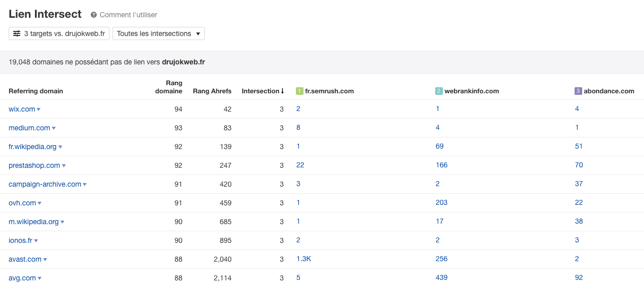Expand the ovh.com dropdown arrow
This screenshot has height=287, width=644.
[40, 203]
